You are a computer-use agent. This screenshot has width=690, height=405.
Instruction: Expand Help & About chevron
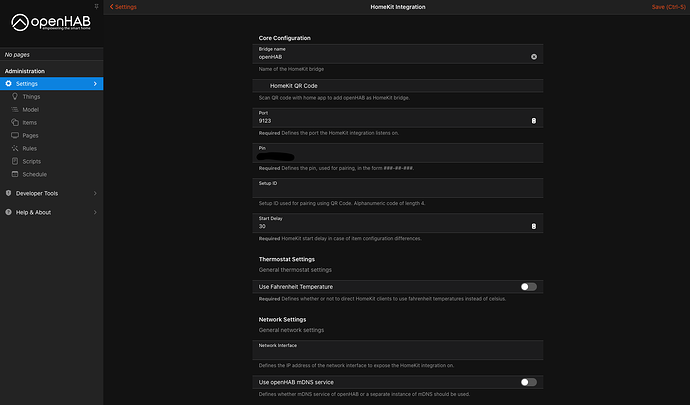95,212
